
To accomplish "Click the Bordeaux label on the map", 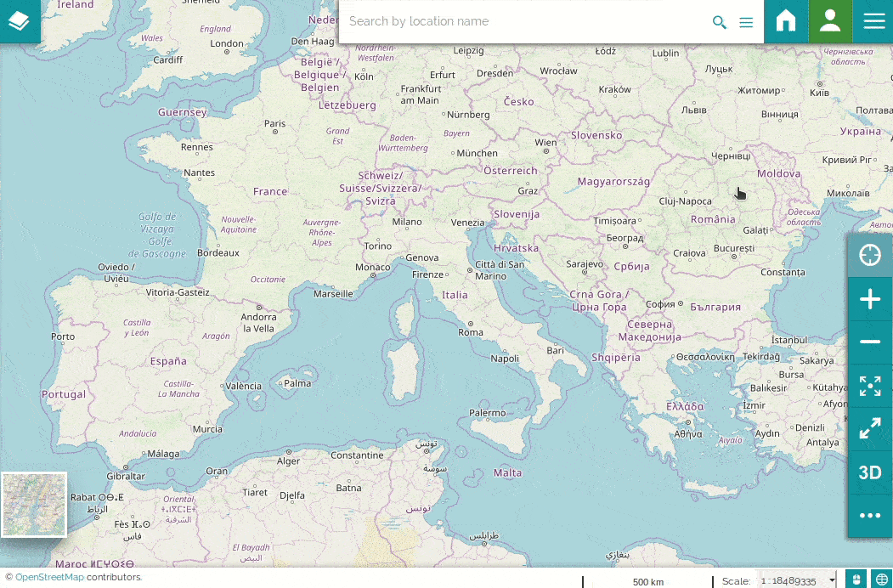I will tap(218, 252).
